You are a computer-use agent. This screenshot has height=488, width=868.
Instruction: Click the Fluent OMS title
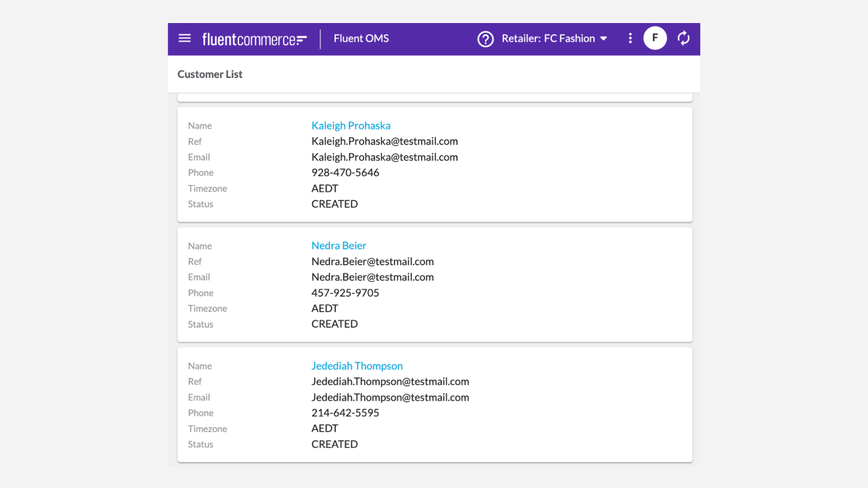[x=361, y=38]
